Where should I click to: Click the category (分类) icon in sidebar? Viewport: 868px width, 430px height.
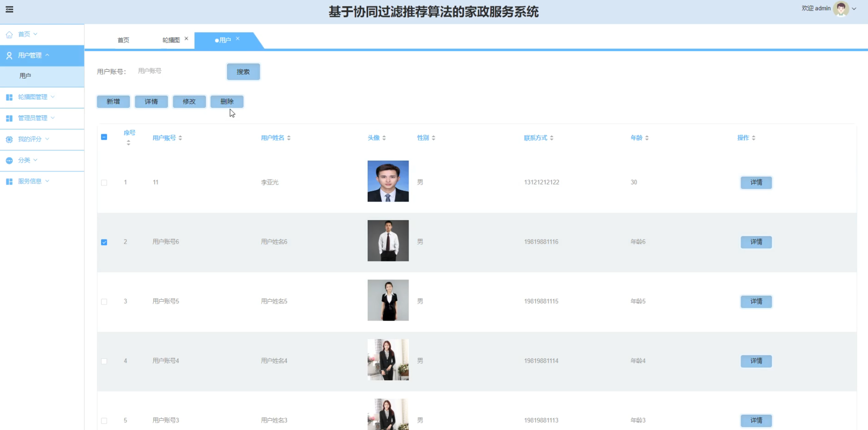pyautogui.click(x=9, y=160)
